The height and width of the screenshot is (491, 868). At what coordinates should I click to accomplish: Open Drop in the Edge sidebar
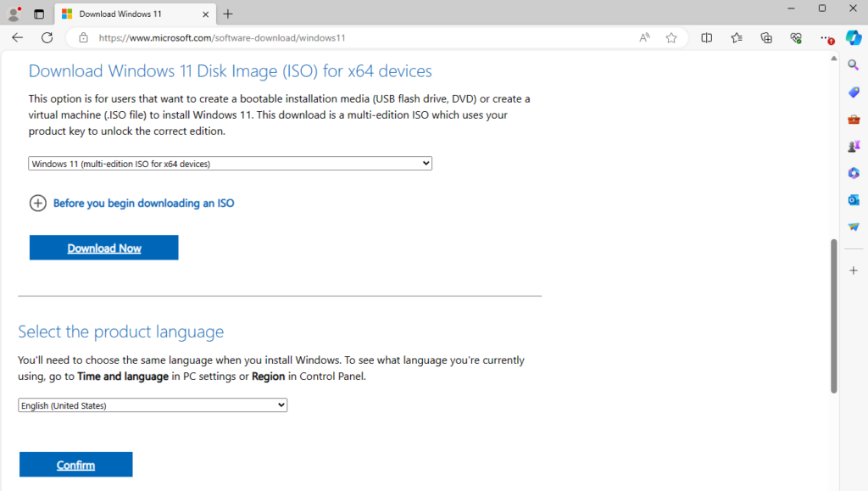(x=854, y=226)
